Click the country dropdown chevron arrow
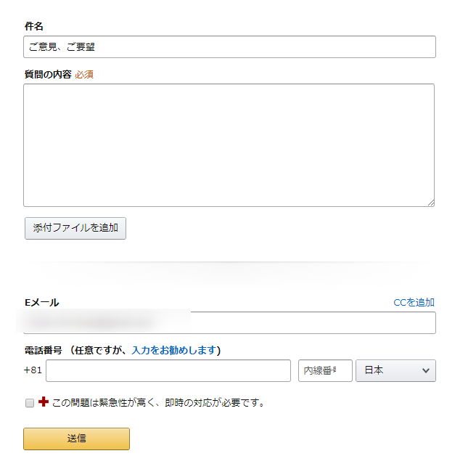This screenshot has height=464, width=476. tap(426, 370)
